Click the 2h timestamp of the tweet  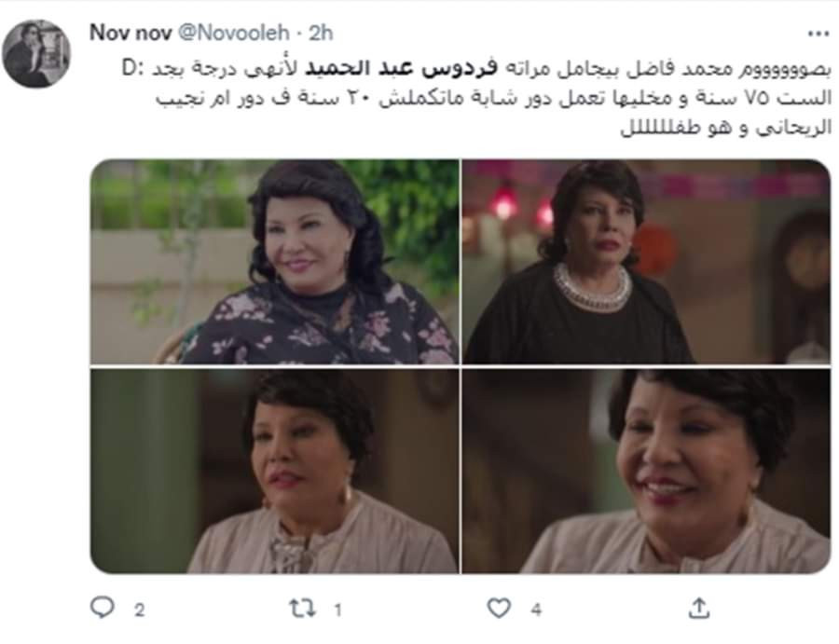(321, 34)
